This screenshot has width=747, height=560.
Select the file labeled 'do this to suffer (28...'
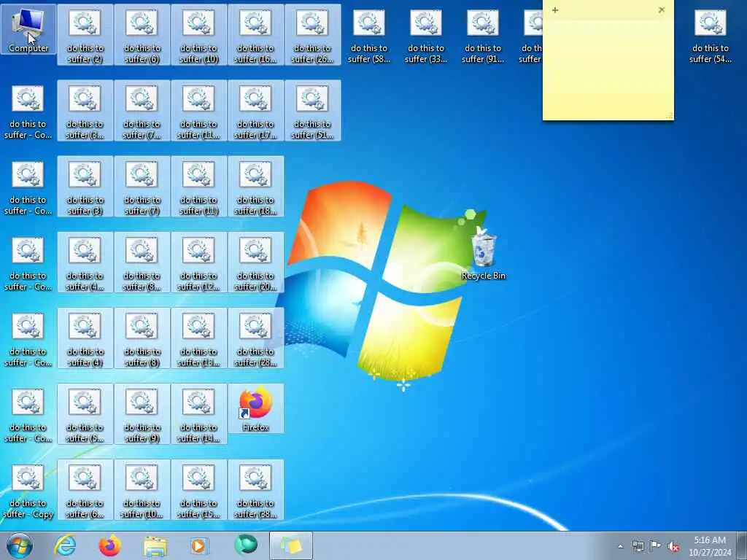(256, 338)
